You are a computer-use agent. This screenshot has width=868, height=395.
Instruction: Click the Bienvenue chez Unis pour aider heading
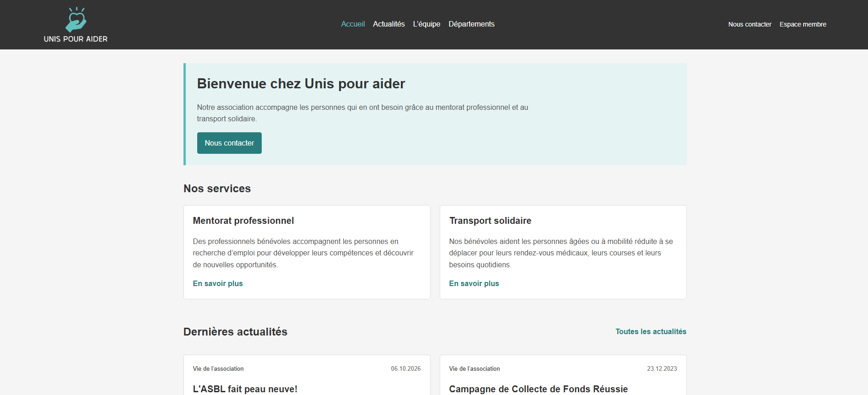point(301,84)
